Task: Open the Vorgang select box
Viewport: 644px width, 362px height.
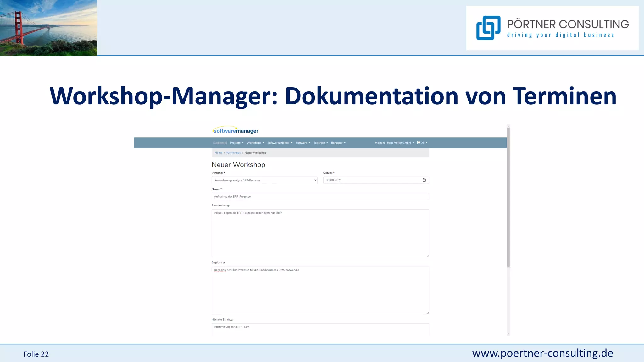Action: tap(264, 180)
